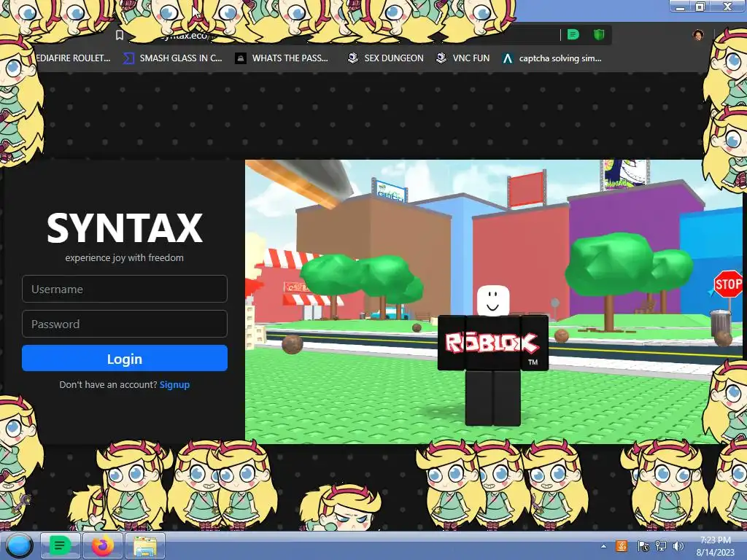The height and width of the screenshot is (560, 747).
Task: Click the captcha solving bookmark favicon
Action: point(508,58)
